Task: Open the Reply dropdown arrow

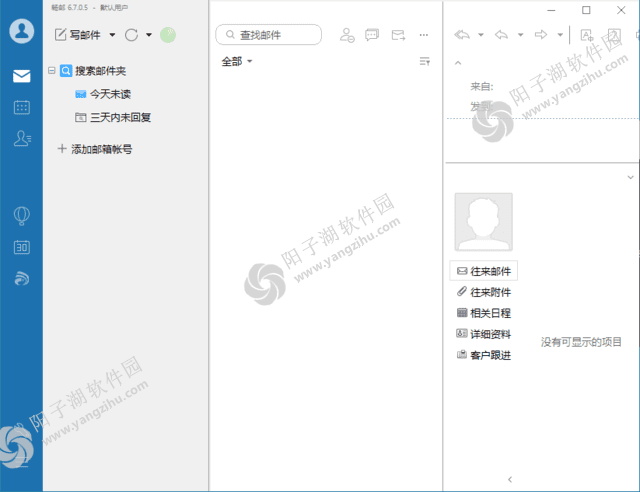Action: 520,35
